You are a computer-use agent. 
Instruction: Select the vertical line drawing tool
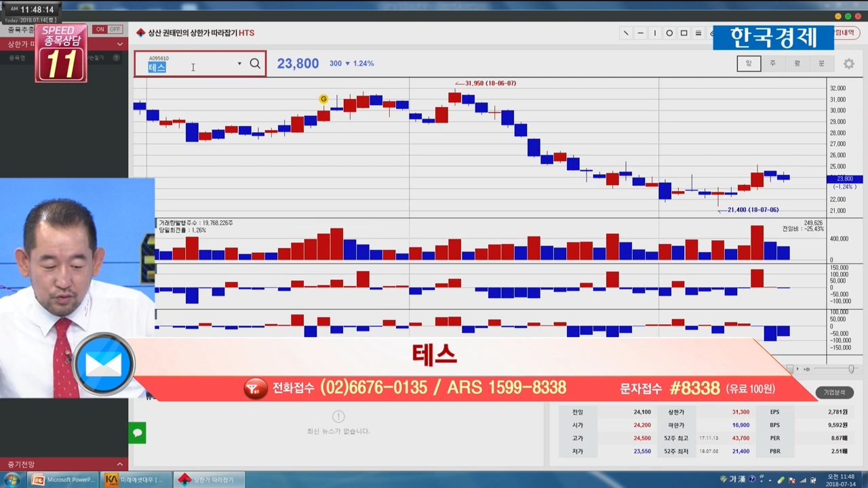coord(655,33)
